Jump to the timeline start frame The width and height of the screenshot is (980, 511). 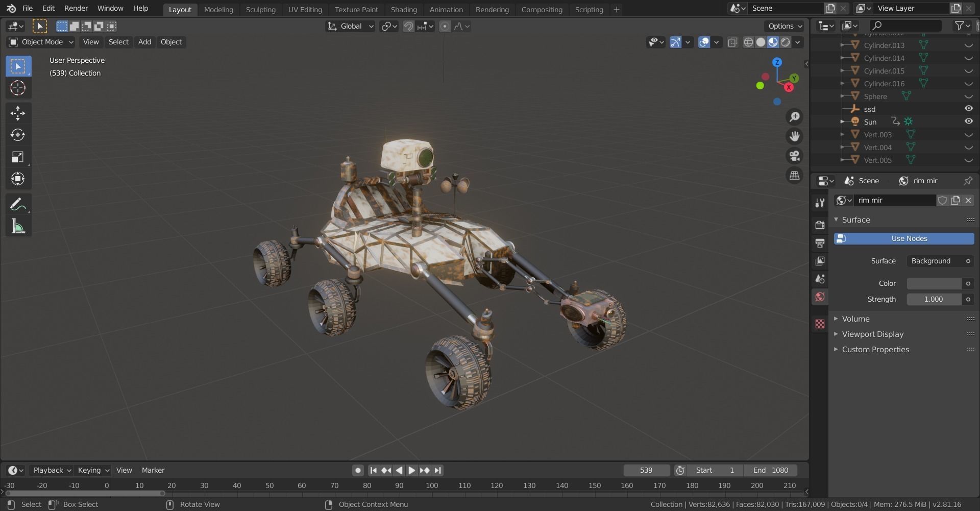(x=373, y=470)
